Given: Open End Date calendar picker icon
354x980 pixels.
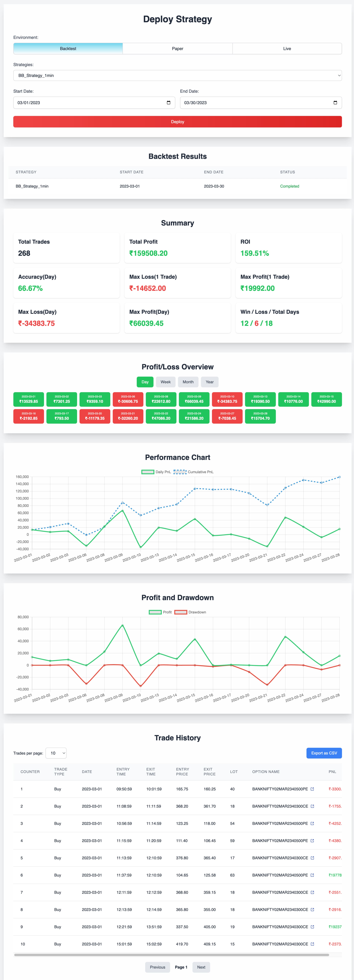Looking at the screenshot, I should point(335,103).
